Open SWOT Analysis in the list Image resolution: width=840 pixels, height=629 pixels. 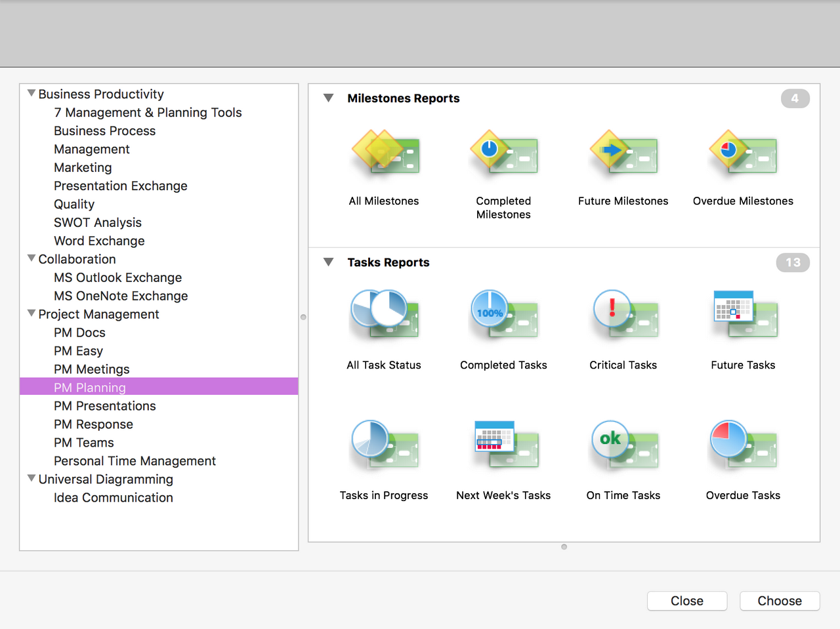tap(98, 222)
